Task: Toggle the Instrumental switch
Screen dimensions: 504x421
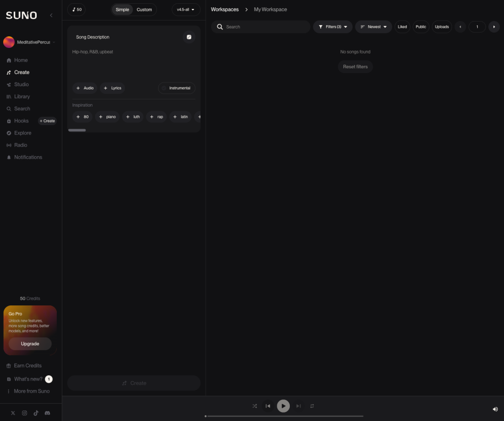Action: [176, 88]
